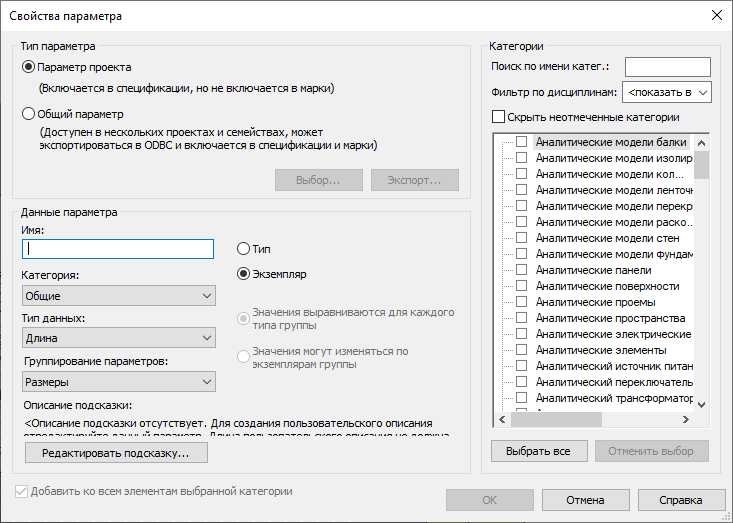Click the Имя text input field
The height and width of the screenshot is (523, 733).
click(x=118, y=249)
